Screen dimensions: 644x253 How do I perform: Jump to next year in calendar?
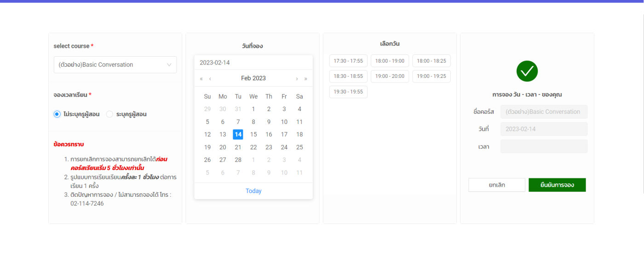[306, 78]
